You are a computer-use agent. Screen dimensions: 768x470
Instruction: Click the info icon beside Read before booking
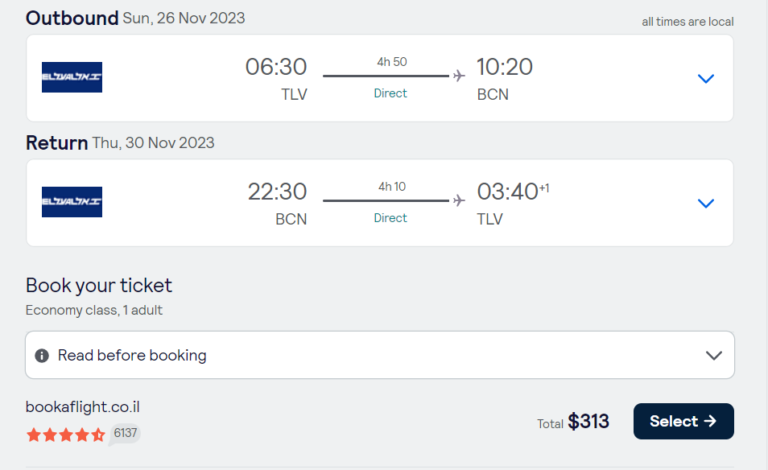coord(42,355)
